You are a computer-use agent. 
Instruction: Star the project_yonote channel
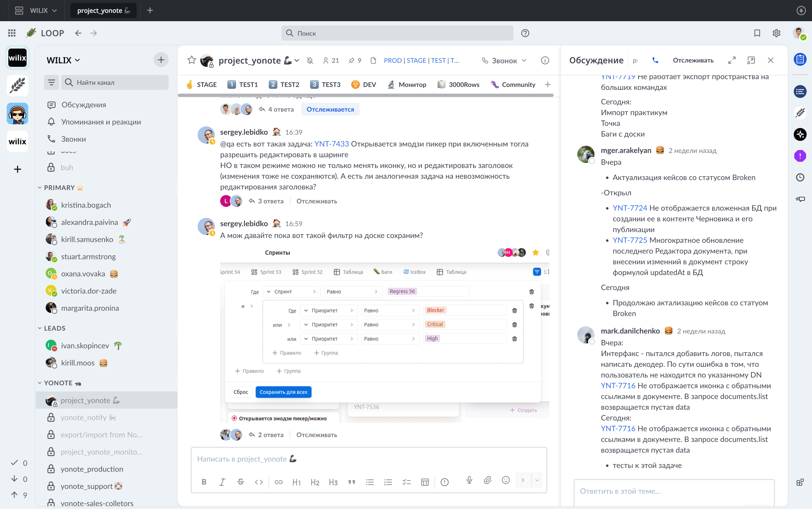[x=192, y=60]
